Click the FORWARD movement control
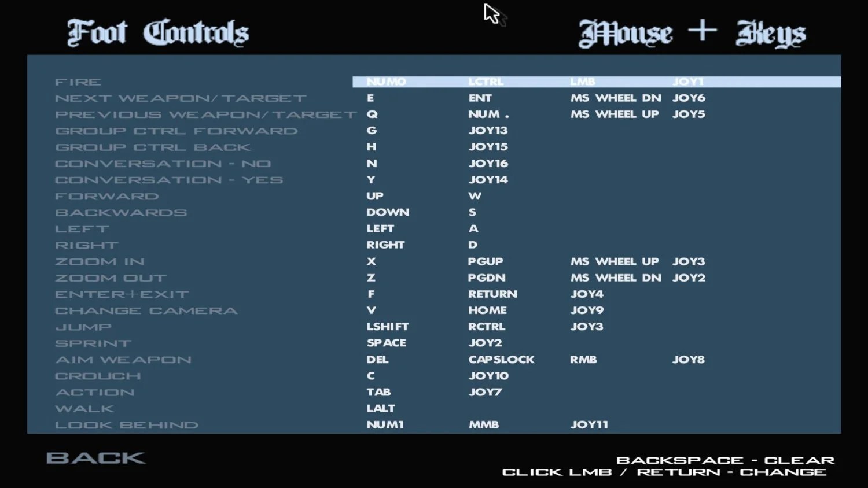This screenshot has height=488, width=868. pos(434,196)
